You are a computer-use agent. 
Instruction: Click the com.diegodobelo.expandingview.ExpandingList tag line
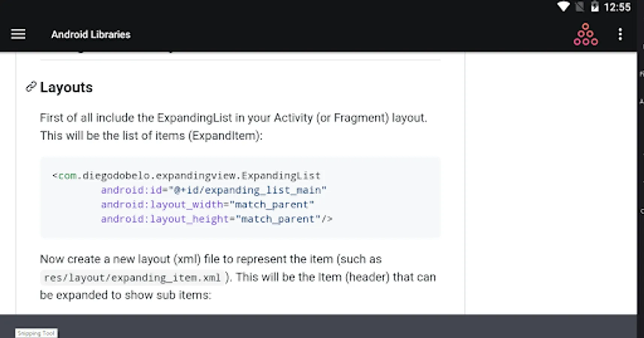186,176
